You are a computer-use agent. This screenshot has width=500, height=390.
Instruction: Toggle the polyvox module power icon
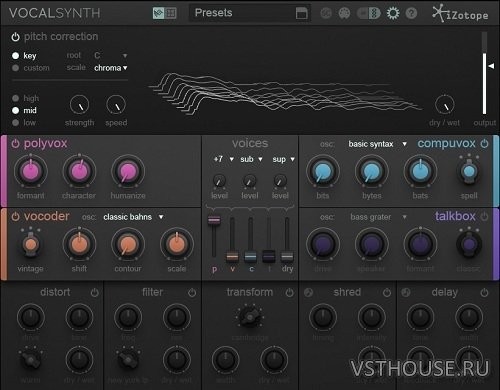[15, 144]
